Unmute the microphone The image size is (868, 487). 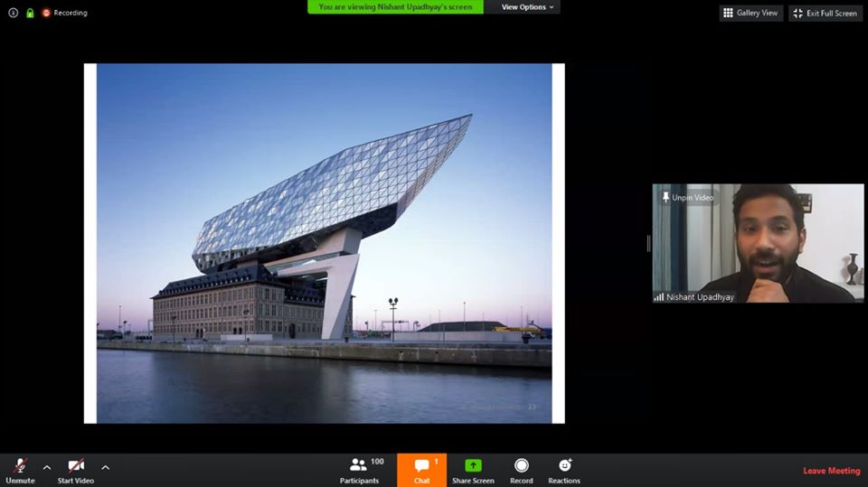tap(21, 471)
